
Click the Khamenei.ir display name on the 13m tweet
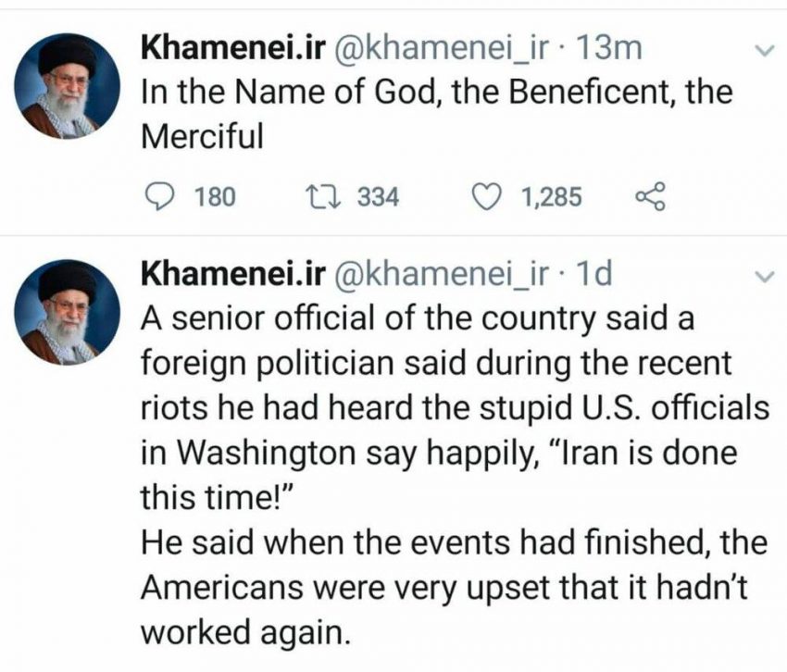232,49
